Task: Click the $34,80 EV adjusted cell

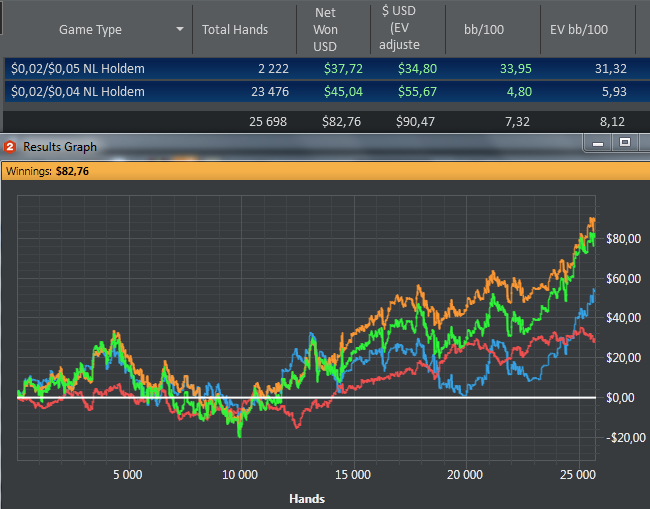Action: (x=417, y=68)
